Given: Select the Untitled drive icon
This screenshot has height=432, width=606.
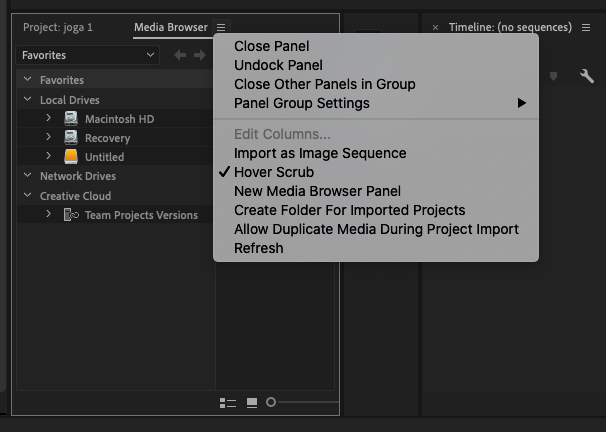Looking at the screenshot, I should (x=71, y=156).
